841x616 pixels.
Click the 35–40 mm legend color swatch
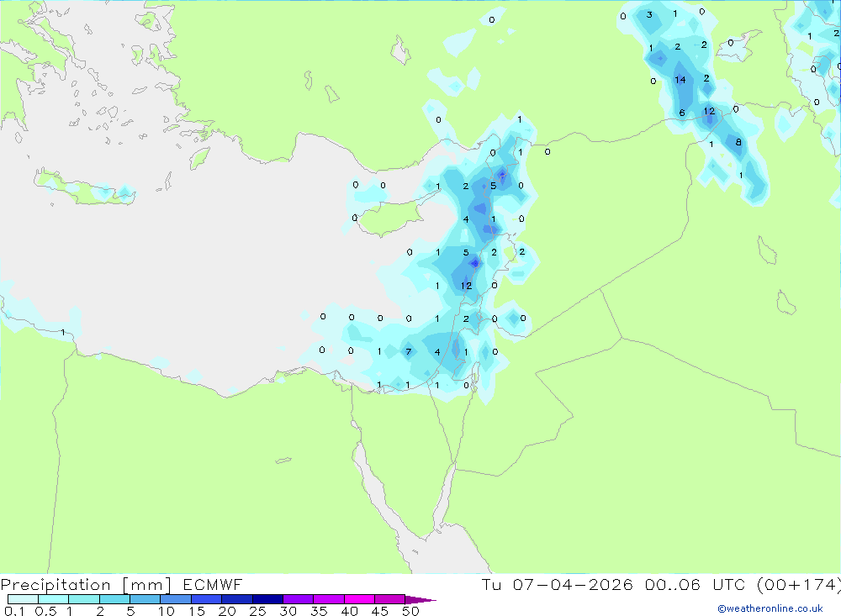click(x=329, y=599)
